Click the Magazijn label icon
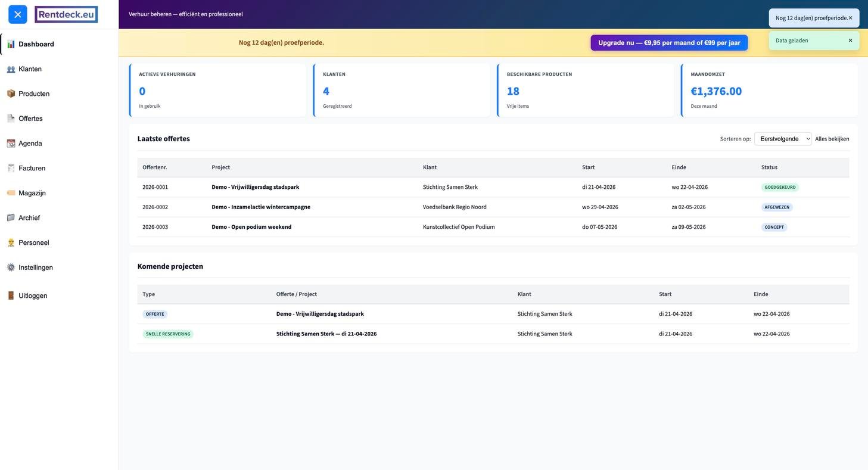Viewport: 868px width, 470px height. 11,193
